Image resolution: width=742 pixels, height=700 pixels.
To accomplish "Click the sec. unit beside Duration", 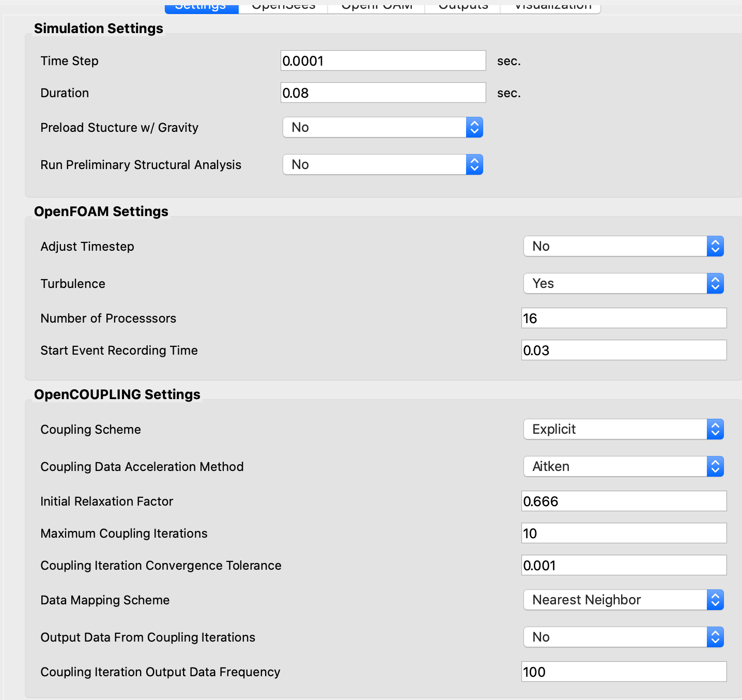I will 509,93.
